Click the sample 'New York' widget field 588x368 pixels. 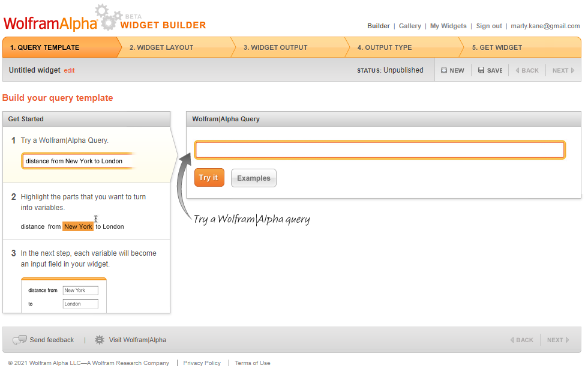(x=80, y=291)
